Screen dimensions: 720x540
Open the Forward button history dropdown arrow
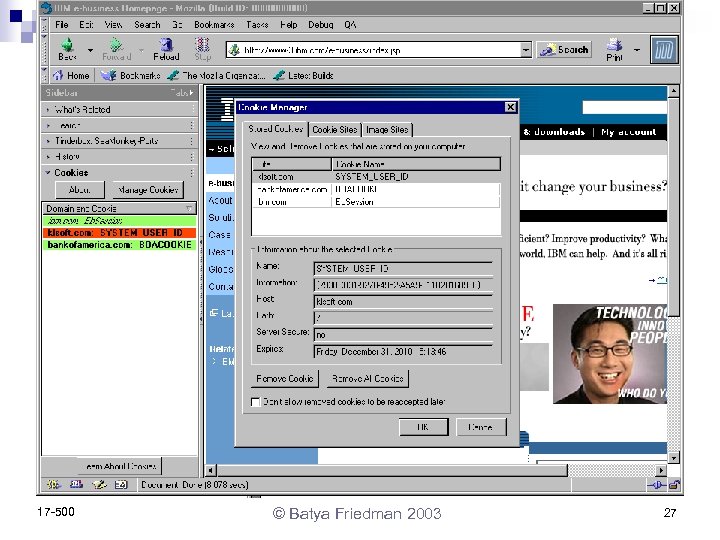click(141, 50)
